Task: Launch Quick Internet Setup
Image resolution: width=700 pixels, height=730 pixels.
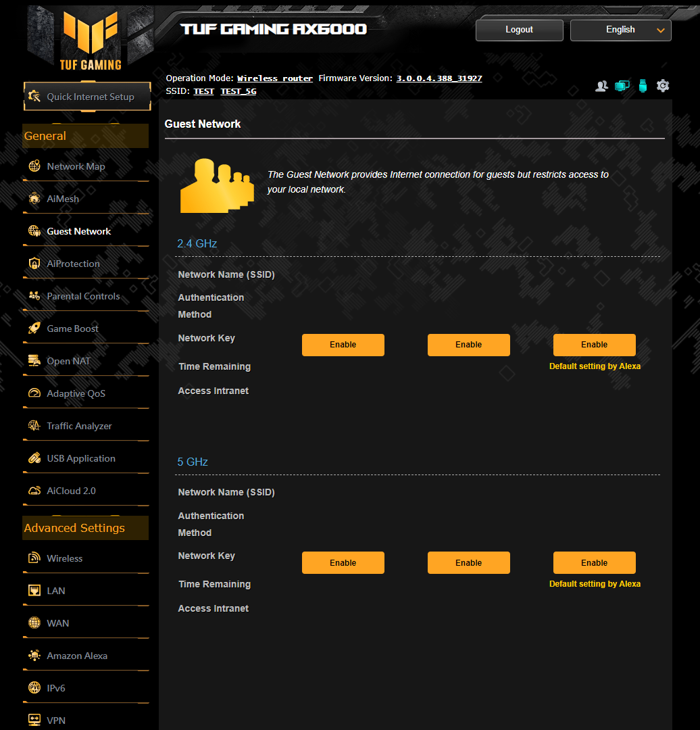Action: coord(87,97)
